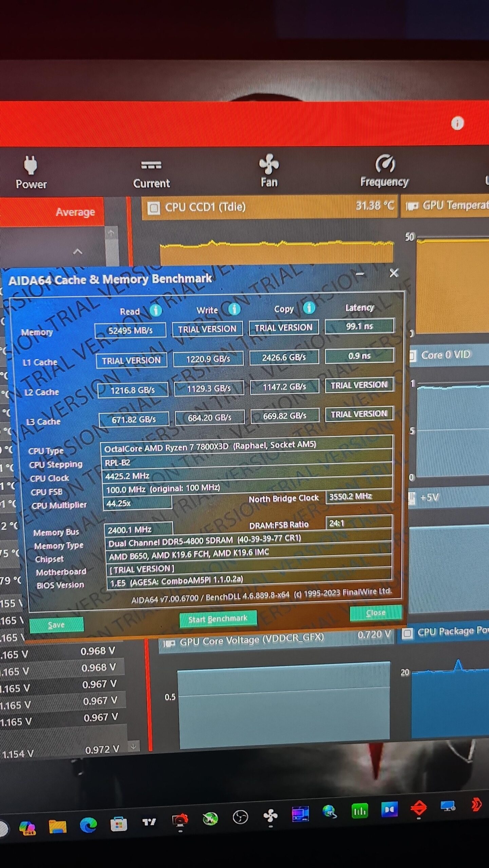Viewport: 489px width, 868px height.
Task: Click Start Benchmark in AIDA64
Action: tap(218, 619)
